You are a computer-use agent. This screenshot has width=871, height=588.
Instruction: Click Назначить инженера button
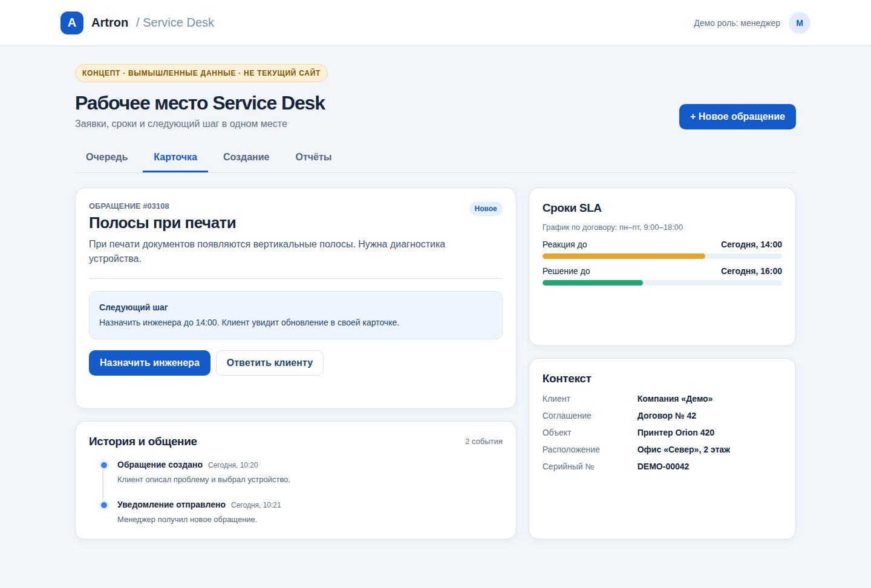pos(149,363)
